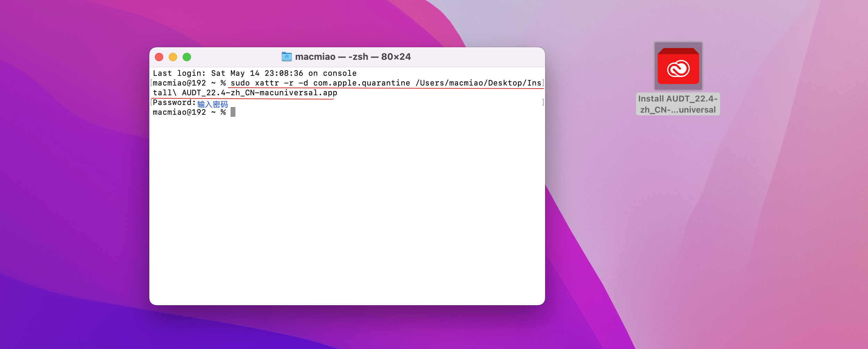Click the 'xattr' word in the command
Image resolution: width=868 pixels, height=349 pixels.
(x=267, y=83)
